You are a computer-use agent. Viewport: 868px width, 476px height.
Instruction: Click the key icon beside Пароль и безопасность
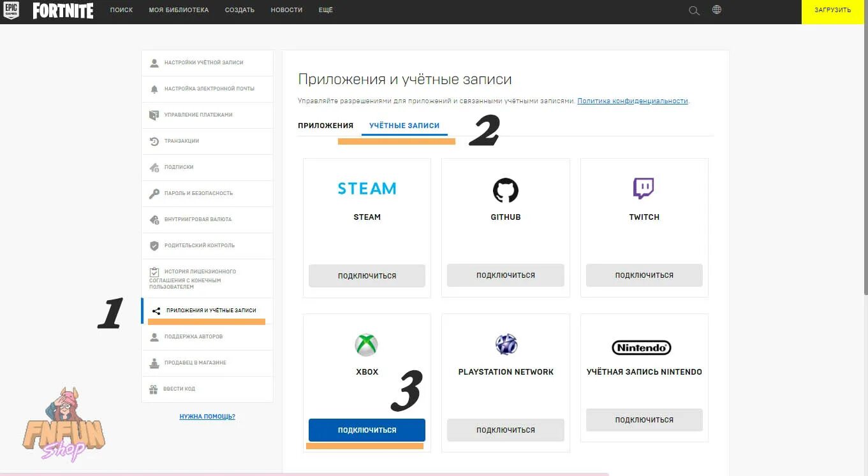154,194
